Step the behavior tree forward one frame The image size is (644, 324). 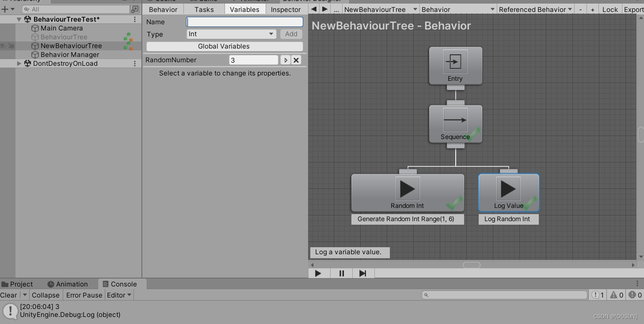click(363, 273)
